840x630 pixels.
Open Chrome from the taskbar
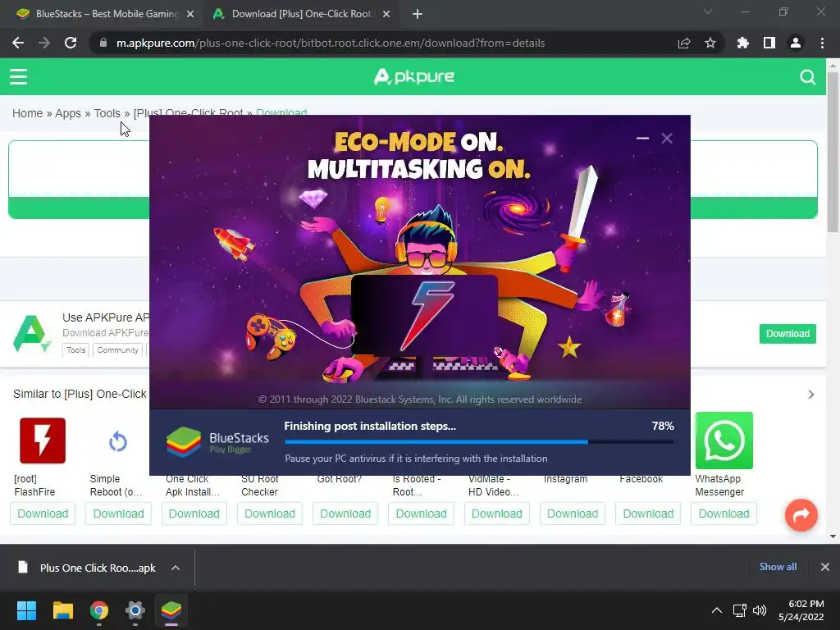tap(99, 610)
